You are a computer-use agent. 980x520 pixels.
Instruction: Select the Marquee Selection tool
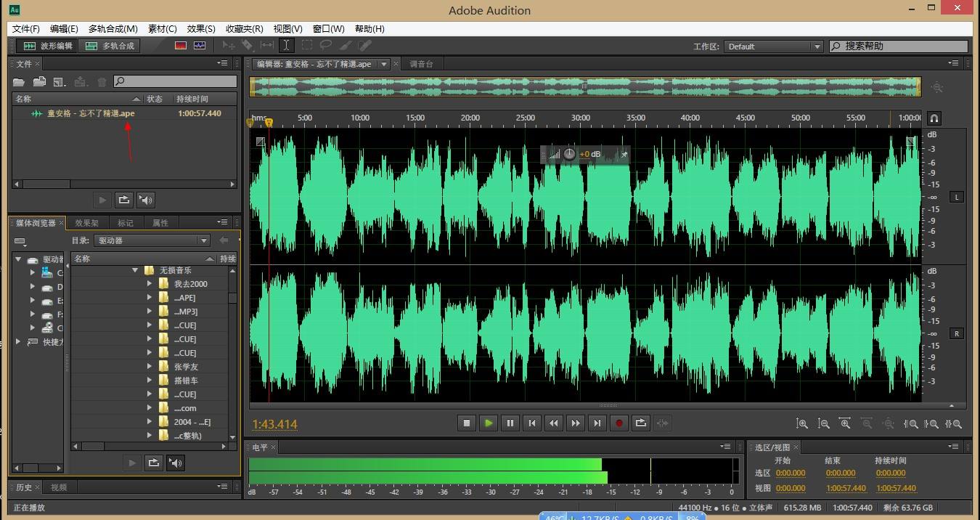coord(307,45)
